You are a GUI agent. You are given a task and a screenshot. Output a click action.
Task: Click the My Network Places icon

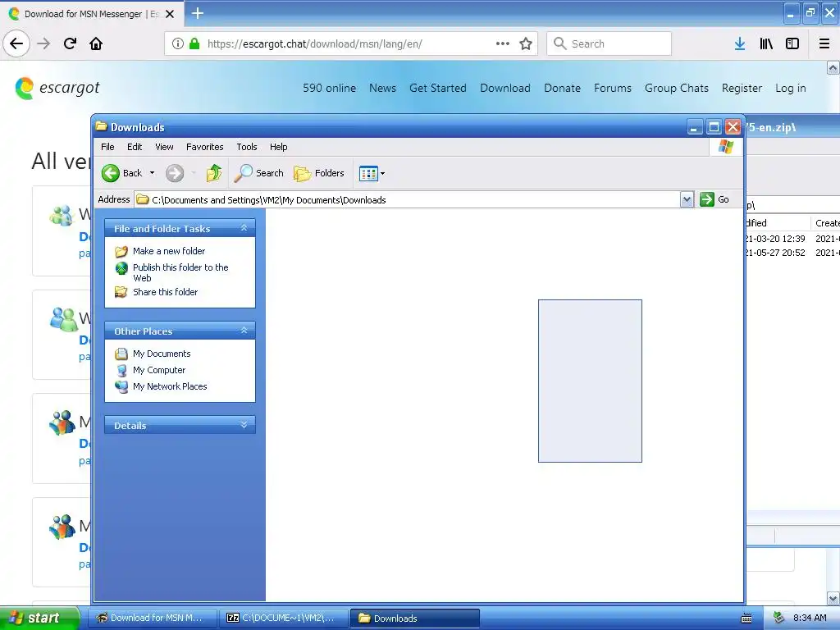point(121,386)
